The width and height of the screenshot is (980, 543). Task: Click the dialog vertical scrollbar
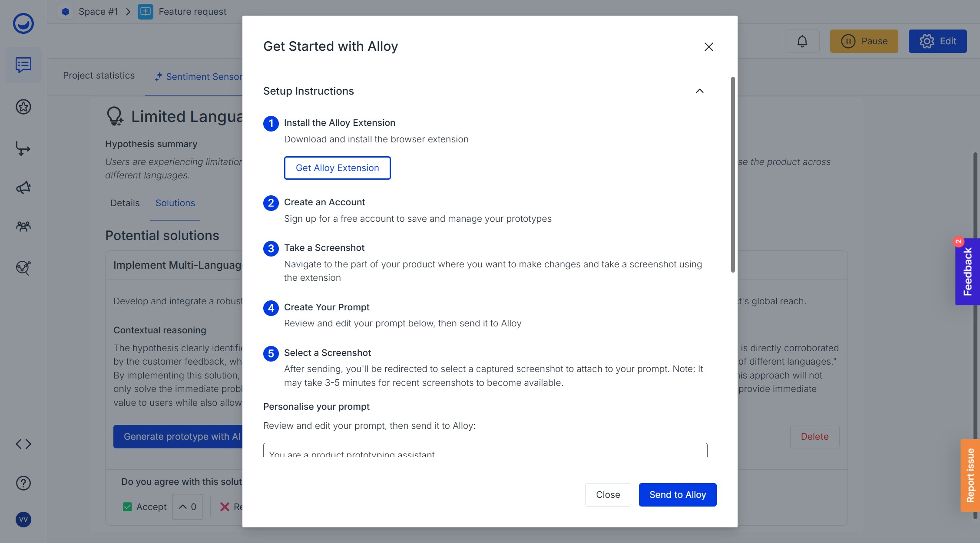733,174
